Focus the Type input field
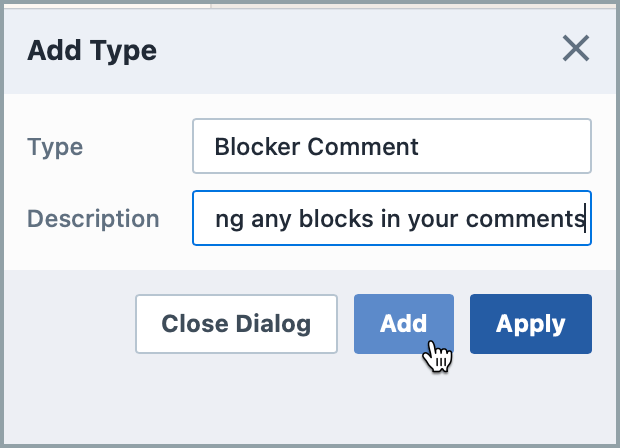 click(391, 146)
